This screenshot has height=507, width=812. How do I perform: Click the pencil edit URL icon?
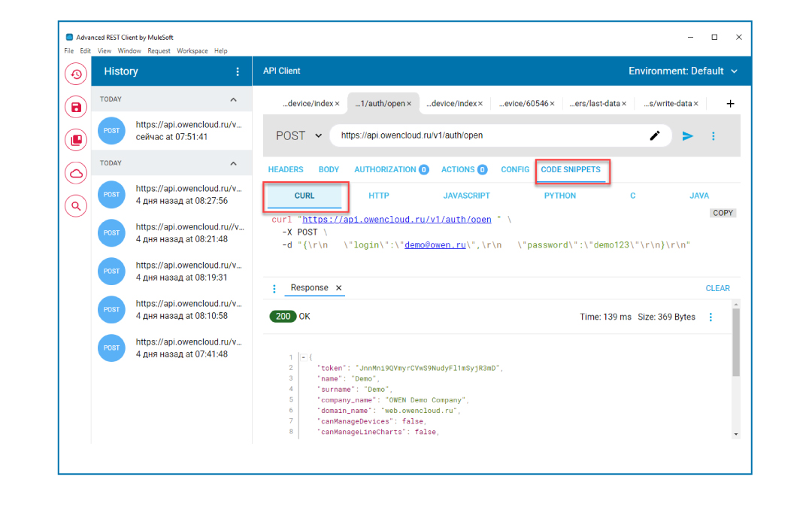click(x=655, y=136)
